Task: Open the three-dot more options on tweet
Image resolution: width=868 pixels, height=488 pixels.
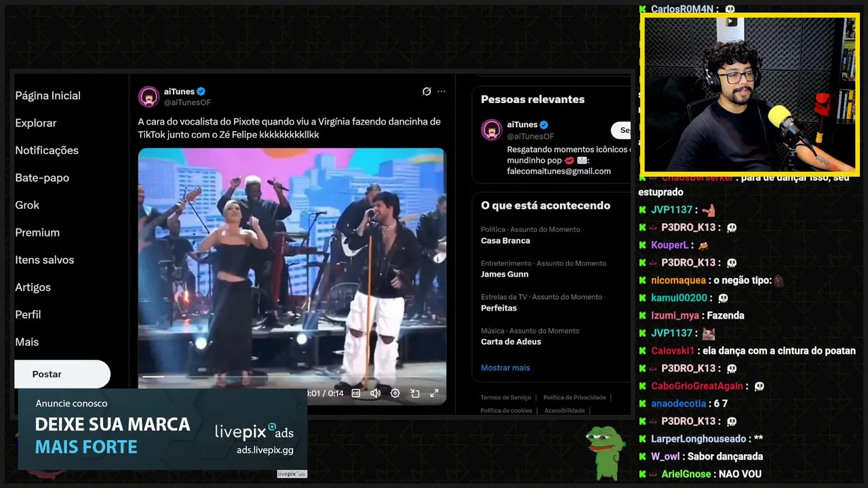Action: click(x=441, y=91)
